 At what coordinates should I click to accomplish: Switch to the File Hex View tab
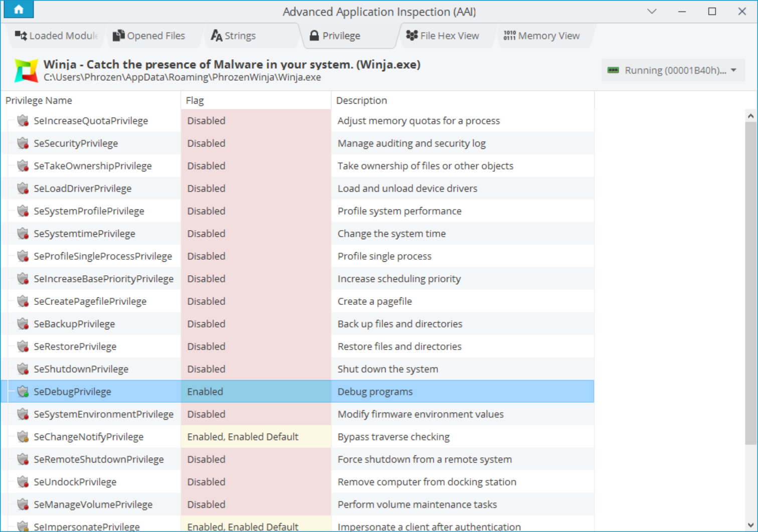(x=443, y=36)
